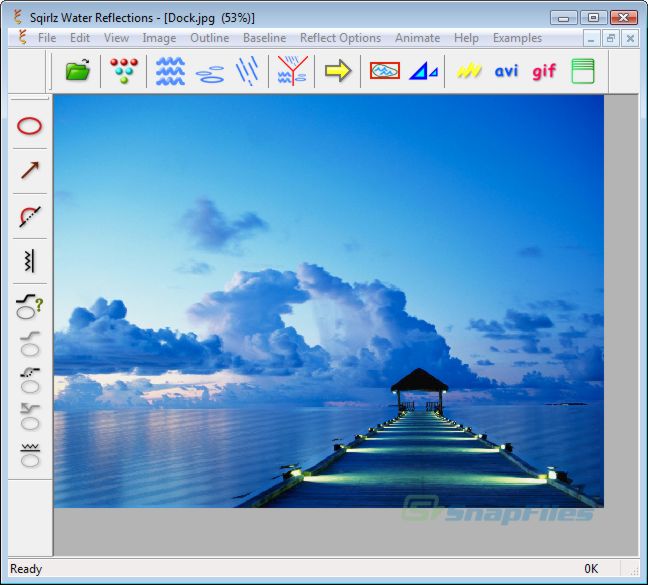Click the 0K status indicator
Screen dimensions: 648x585
[x=591, y=569]
